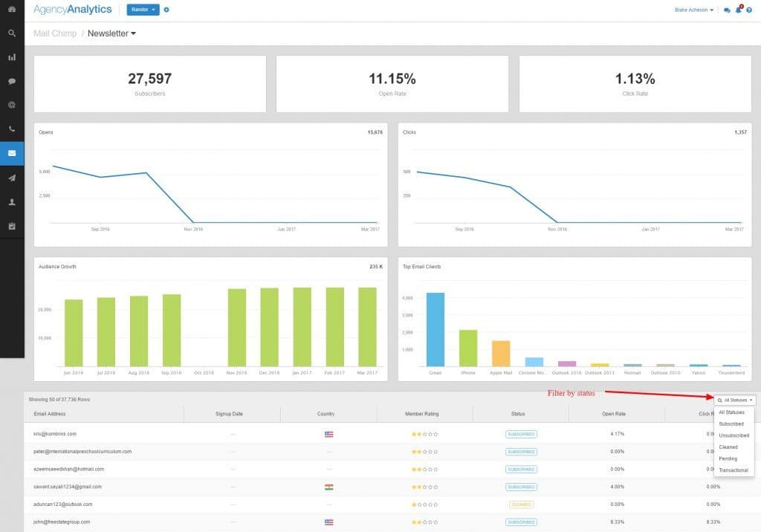The width and height of the screenshot is (761, 532).
Task: Click the Audience Growth chart title
Action: pyautogui.click(x=57, y=267)
